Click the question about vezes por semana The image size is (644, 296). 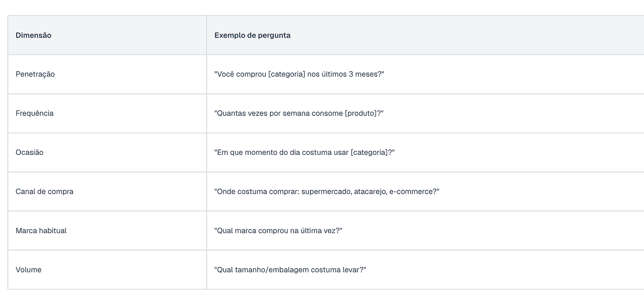coord(299,113)
